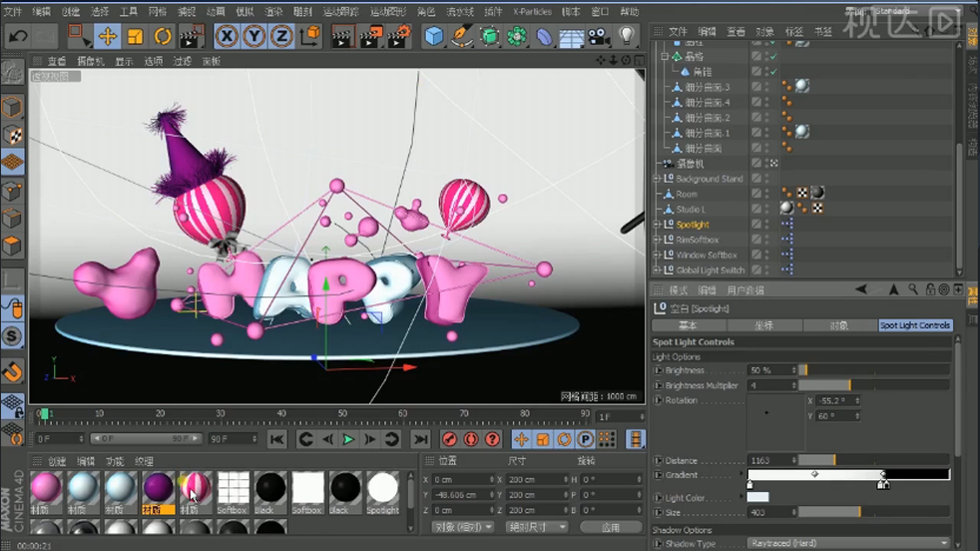The width and height of the screenshot is (980, 551).
Task: Select the pink material ball
Action: [46, 488]
